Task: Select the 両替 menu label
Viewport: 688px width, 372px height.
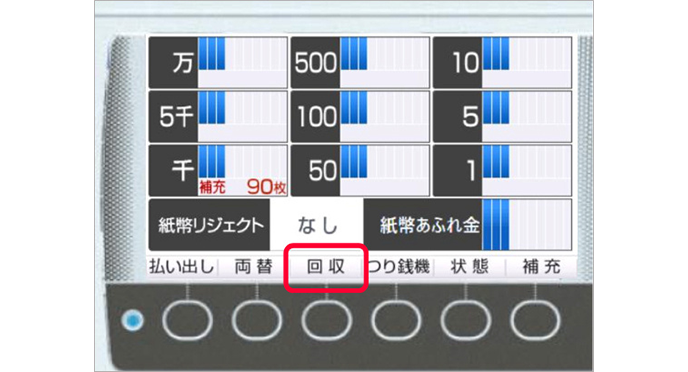Action: 254,267
